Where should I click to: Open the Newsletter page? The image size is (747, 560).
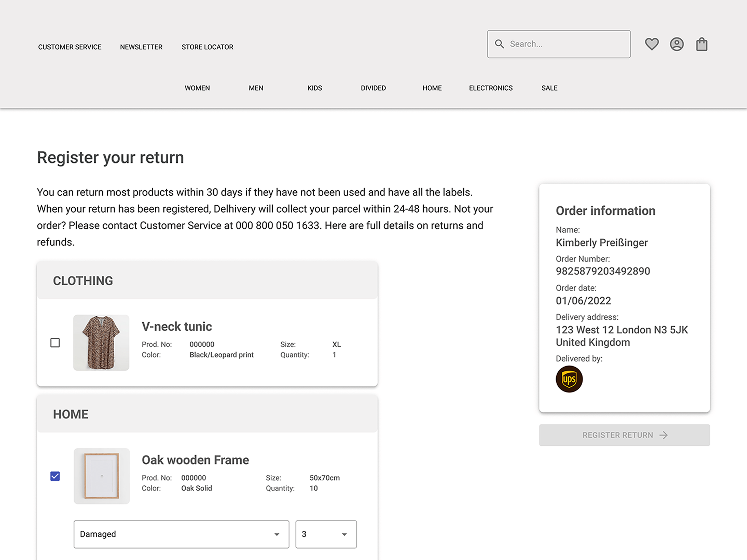(141, 47)
